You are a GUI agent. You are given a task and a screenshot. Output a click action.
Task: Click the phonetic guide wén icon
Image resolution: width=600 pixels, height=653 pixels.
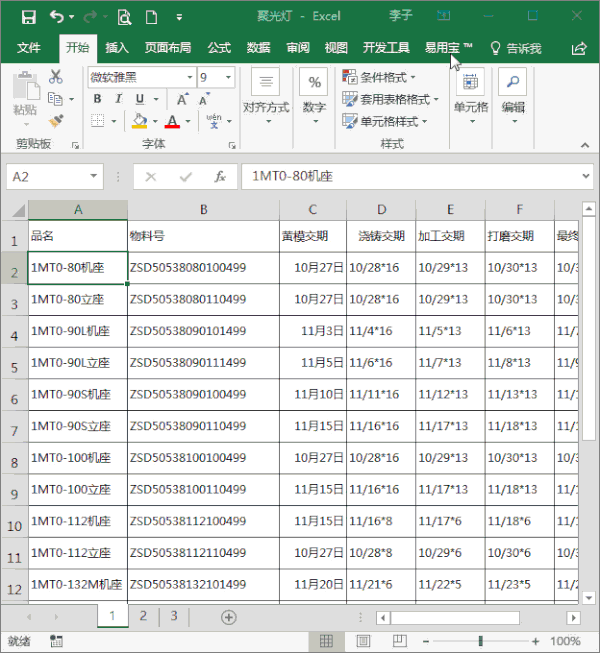click(214, 121)
